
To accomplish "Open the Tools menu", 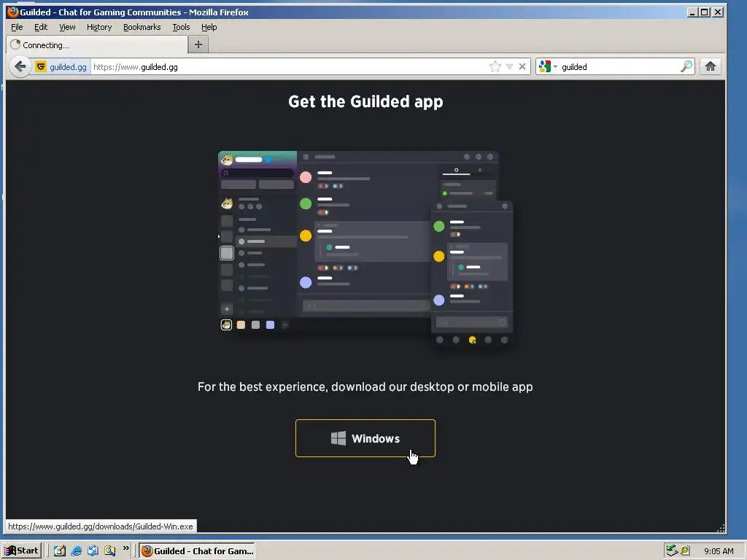I will 181,27.
